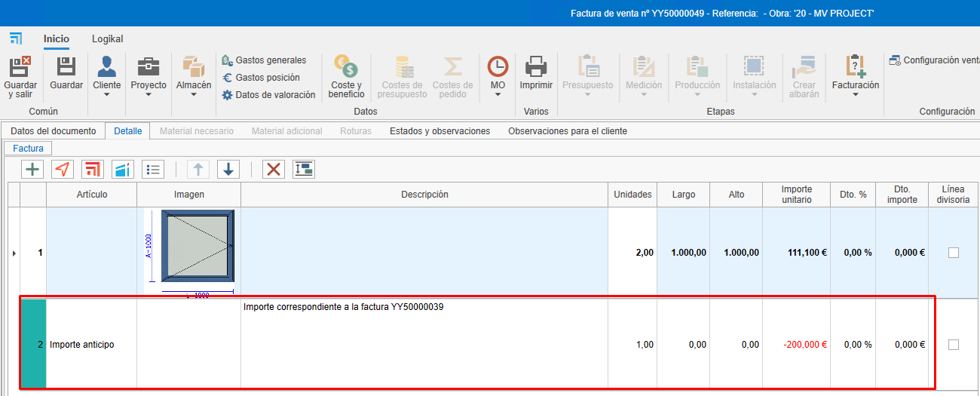Select the Factura sub-tab
980x396 pixels.
28,148
